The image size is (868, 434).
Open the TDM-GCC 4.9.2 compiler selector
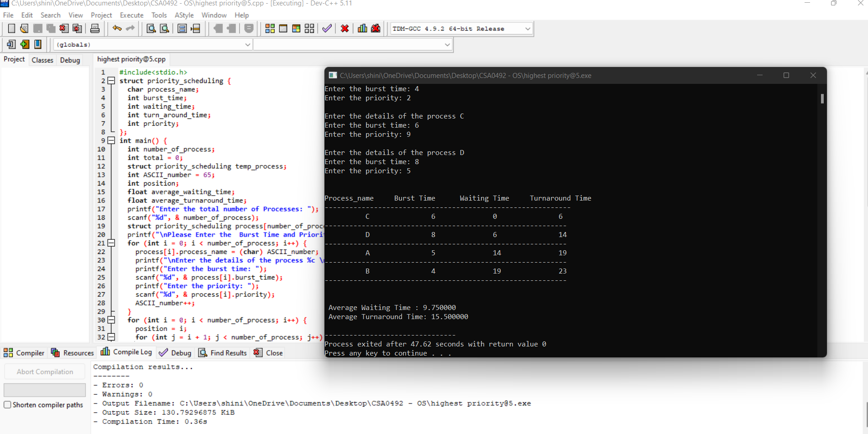coord(528,28)
